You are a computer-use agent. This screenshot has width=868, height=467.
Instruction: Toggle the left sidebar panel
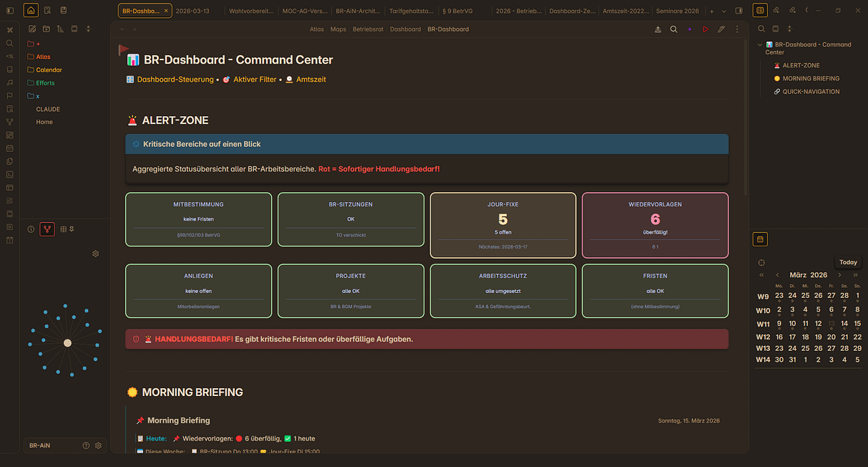pos(10,11)
